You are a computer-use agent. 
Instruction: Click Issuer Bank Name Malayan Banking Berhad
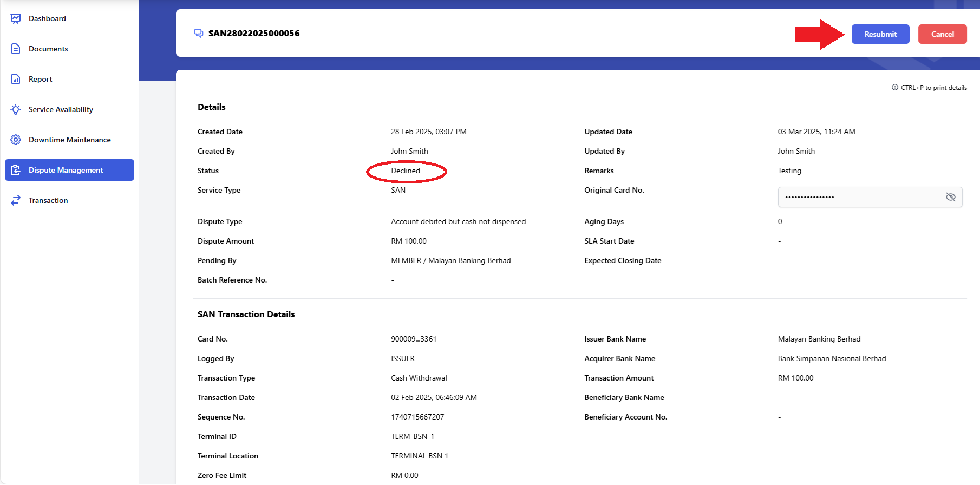[x=819, y=339]
